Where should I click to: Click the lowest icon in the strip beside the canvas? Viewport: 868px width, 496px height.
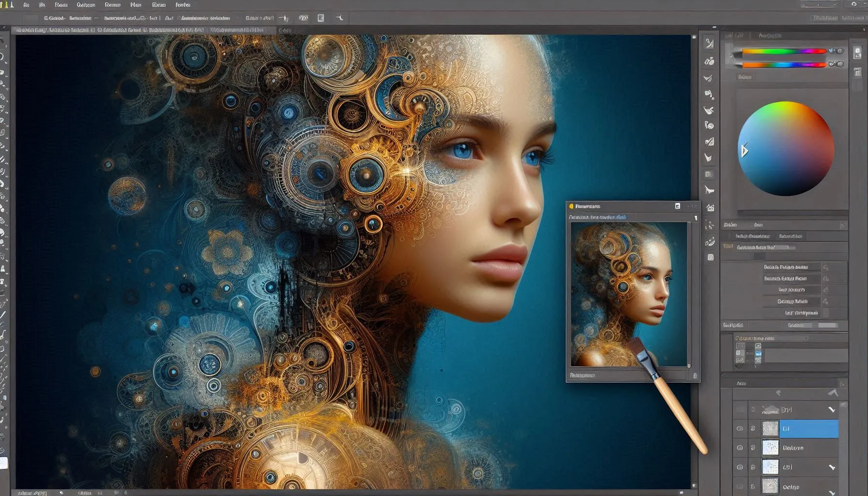click(x=710, y=257)
